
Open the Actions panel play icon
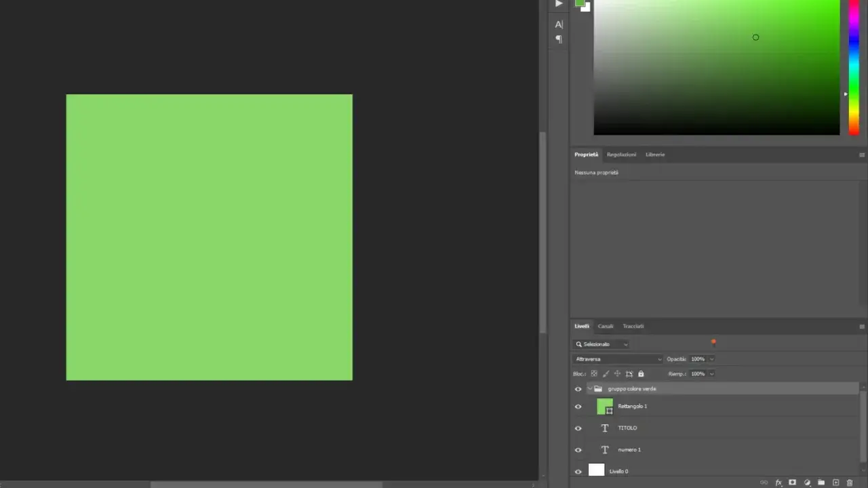(x=559, y=3)
